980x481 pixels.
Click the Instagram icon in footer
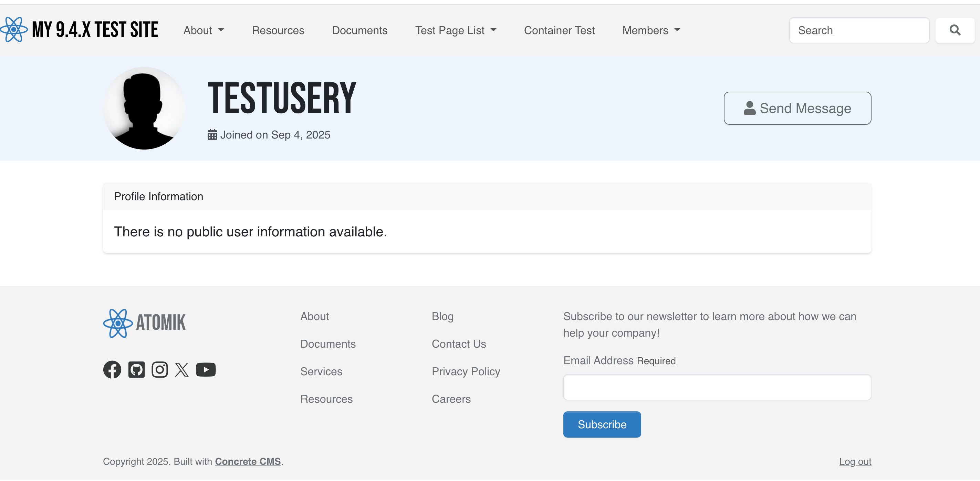pyautogui.click(x=159, y=369)
